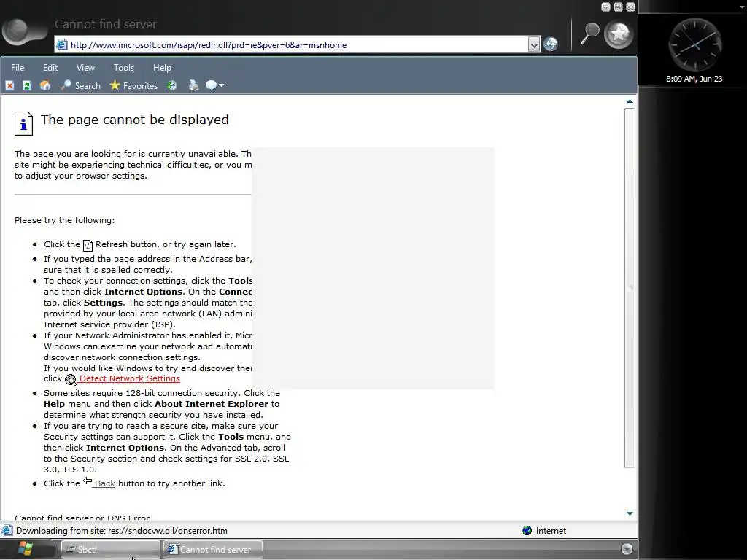747x560 pixels.
Task: Click the taskbar tray orb icon
Action: pyautogui.click(x=627, y=549)
